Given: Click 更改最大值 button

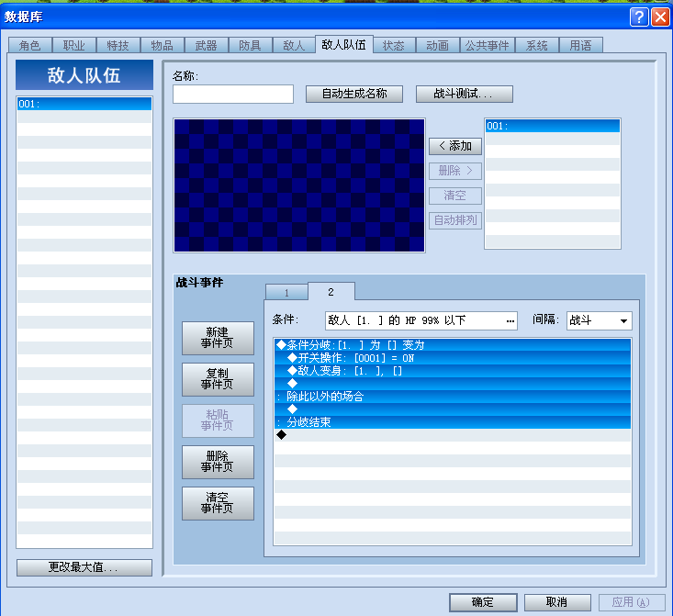Looking at the screenshot, I should point(84,567).
